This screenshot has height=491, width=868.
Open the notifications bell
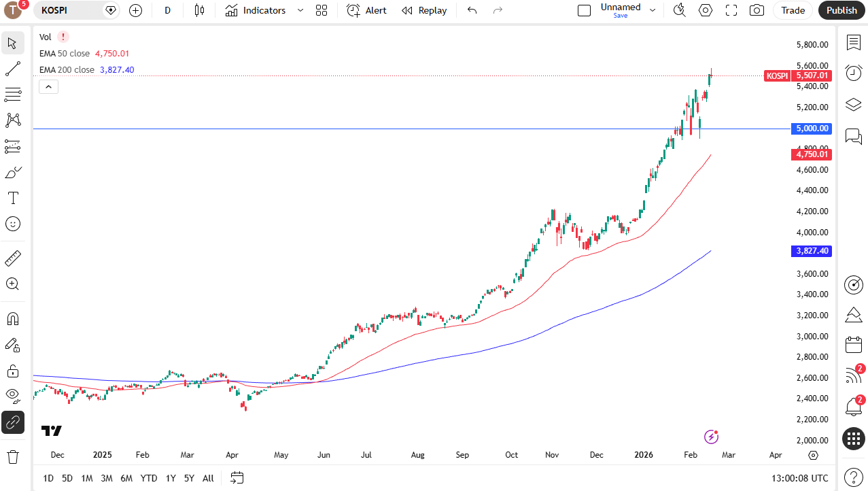[854, 406]
